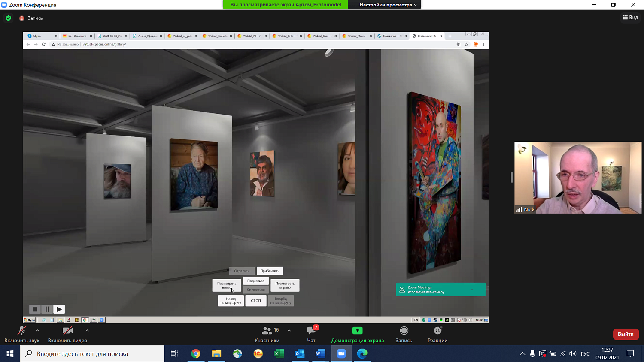This screenshot has width=644, height=362.
Task: Click the Запись record button in toolbar
Action: click(x=404, y=335)
